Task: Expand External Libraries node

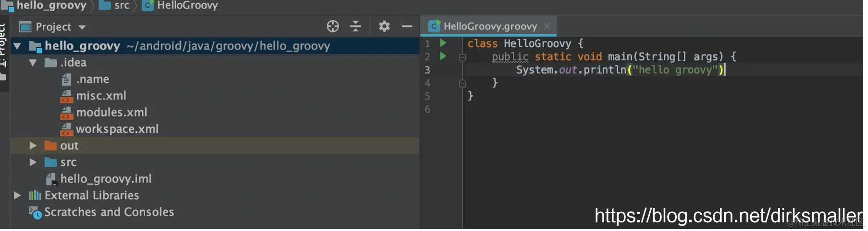Action: coord(17,195)
